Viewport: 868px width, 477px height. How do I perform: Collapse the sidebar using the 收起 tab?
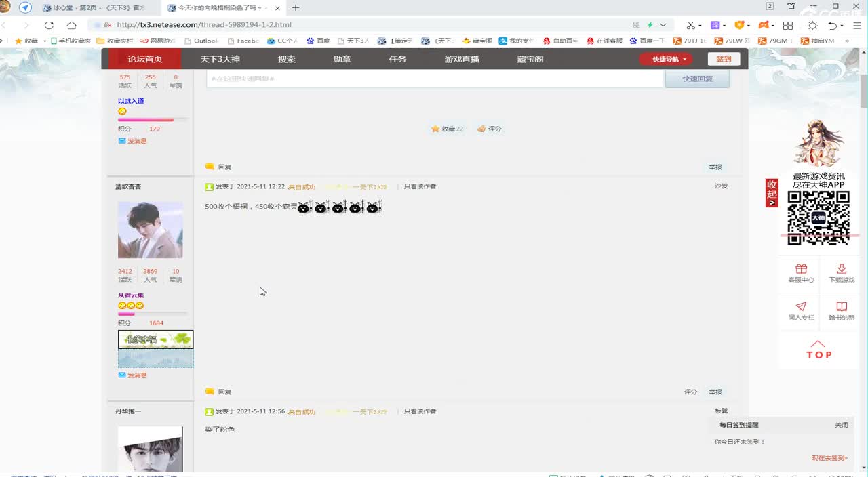[x=771, y=193]
